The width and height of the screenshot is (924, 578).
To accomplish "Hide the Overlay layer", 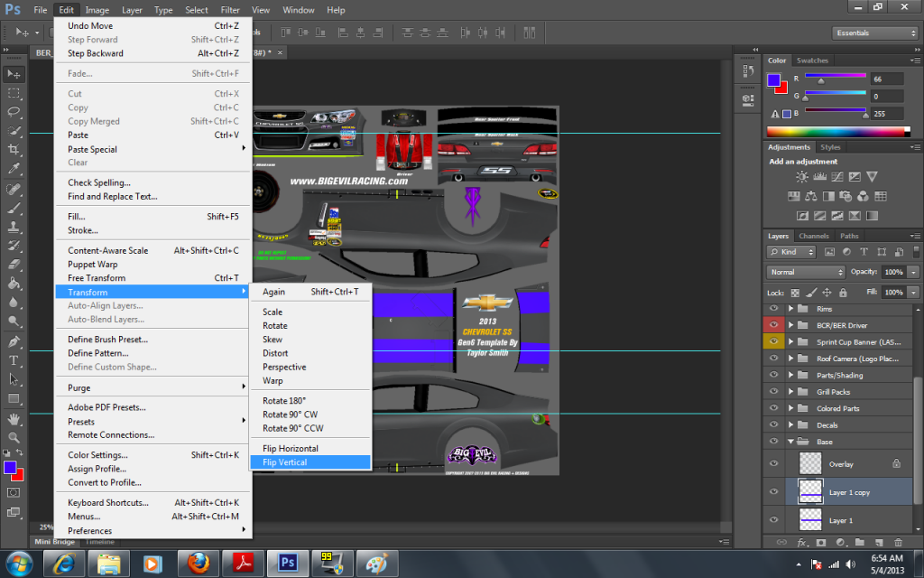I will (773, 463).
